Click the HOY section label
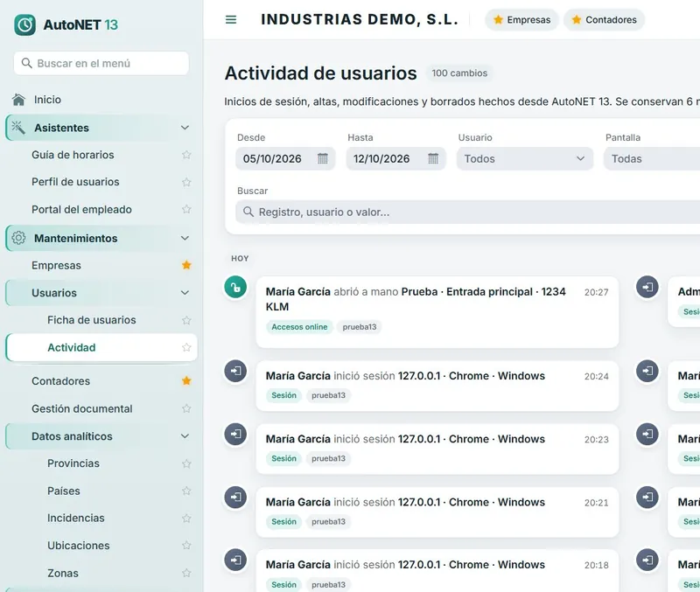This screenshot has height=592, width=700. pyautogui.click(x=240, y=258)
